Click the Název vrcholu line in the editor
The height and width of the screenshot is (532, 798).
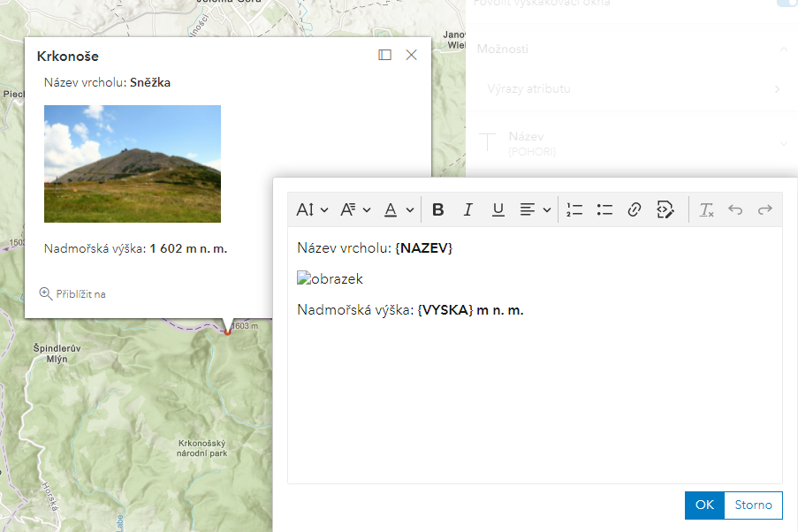pos(375,248)
